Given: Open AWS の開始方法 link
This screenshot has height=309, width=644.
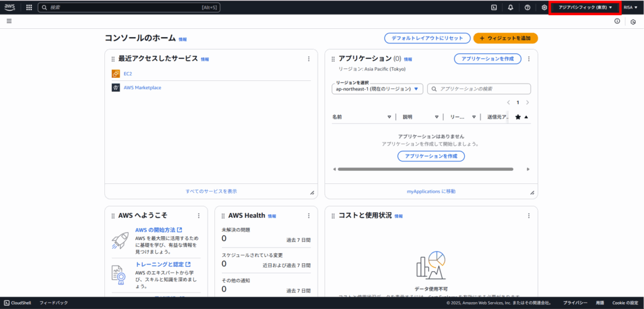Looking at the screenshot, I should click(158, 230).
